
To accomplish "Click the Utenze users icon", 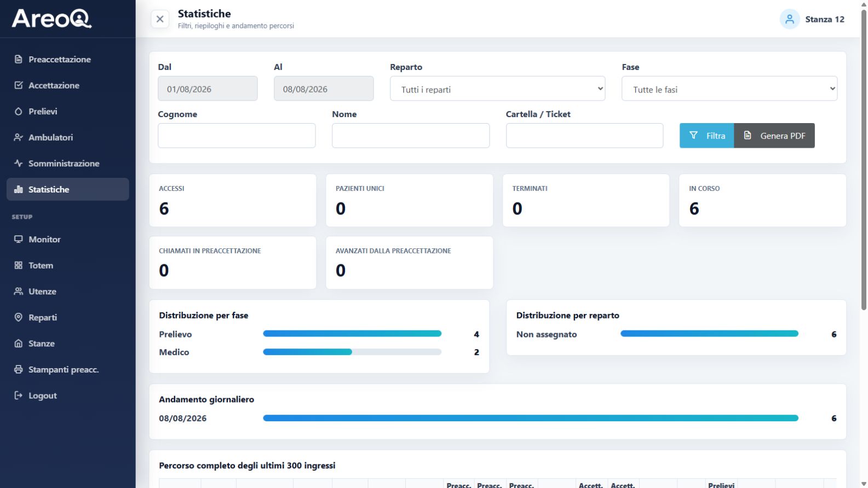I will 18,291.
